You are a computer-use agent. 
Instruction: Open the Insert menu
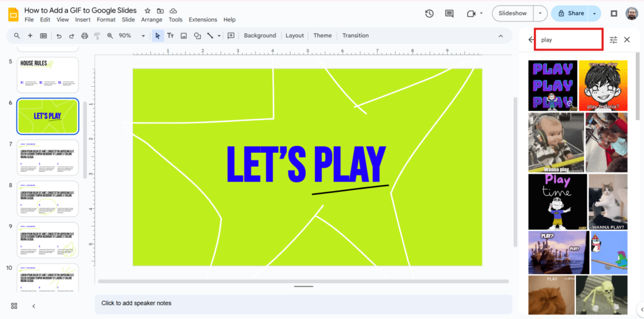(82, 20)
